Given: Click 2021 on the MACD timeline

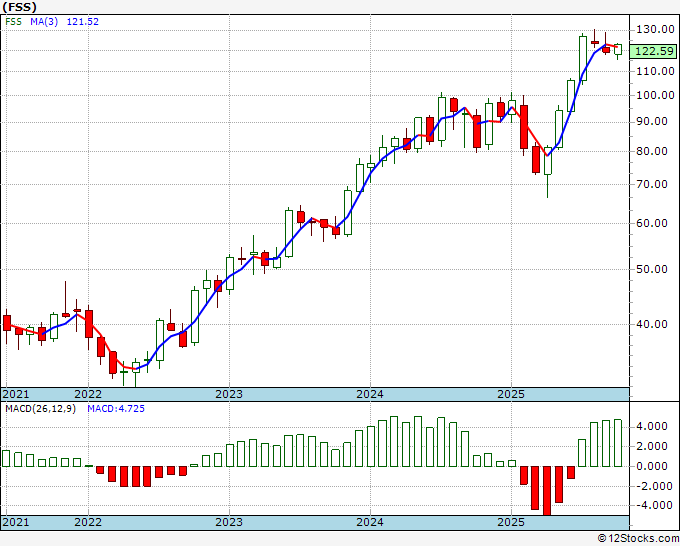Looking at the screenshot, I should [x=16, y=522].
